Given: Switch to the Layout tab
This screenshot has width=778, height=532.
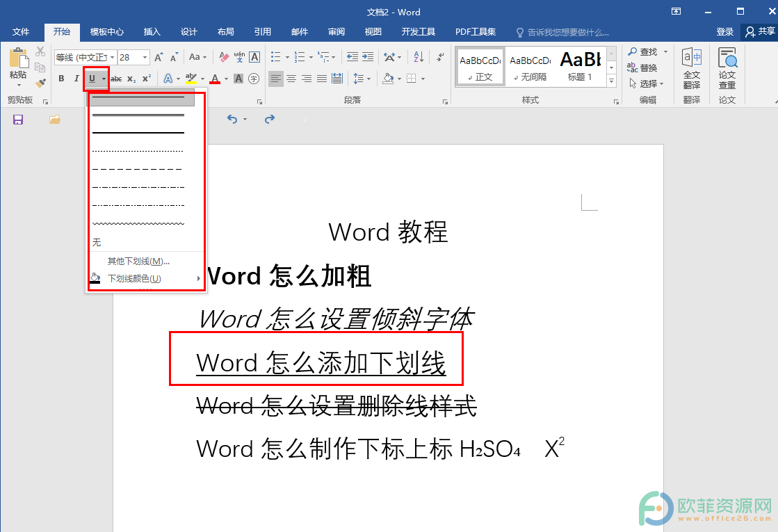Looking at the screenshot, I should coord(226,32).
